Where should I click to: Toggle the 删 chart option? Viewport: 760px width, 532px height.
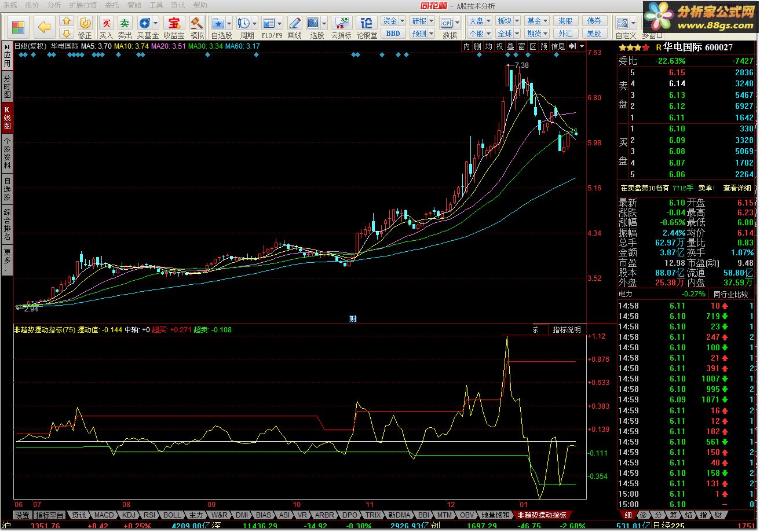[478, 46]
